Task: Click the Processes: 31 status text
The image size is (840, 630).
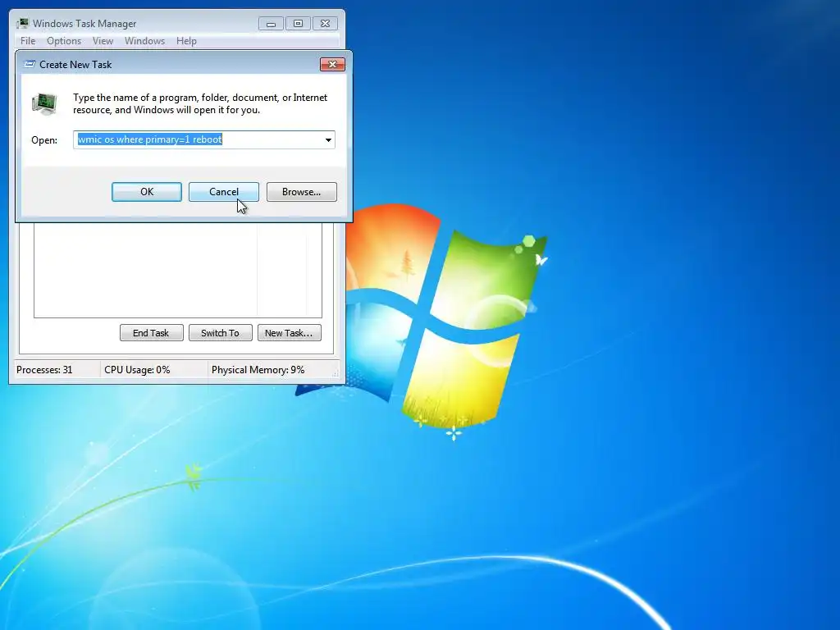Action: [44, 370]
